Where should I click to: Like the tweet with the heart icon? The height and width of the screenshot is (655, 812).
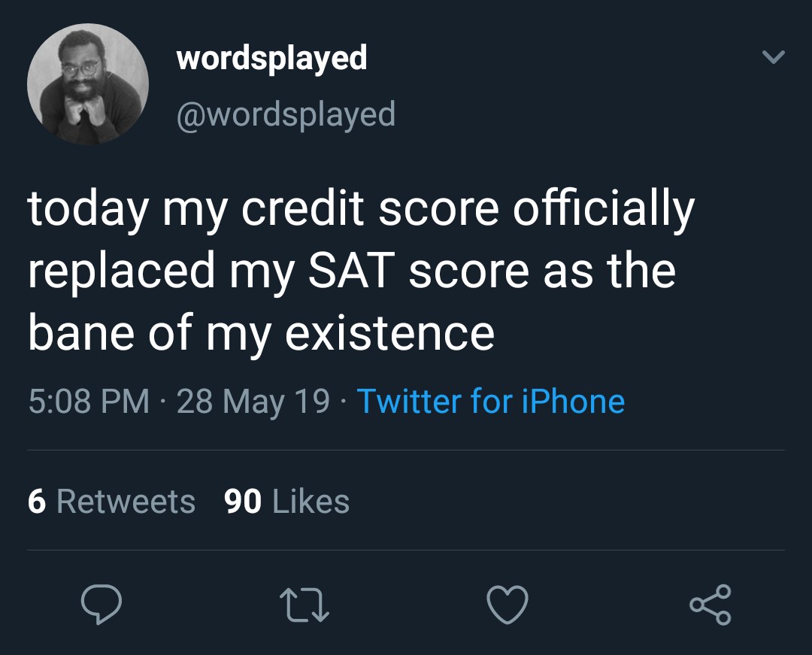tap(507, 605)
